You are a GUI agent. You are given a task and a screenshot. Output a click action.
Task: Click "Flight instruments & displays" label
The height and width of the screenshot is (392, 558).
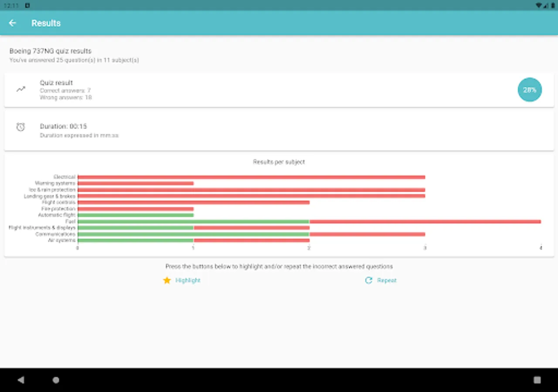(42, 228)
